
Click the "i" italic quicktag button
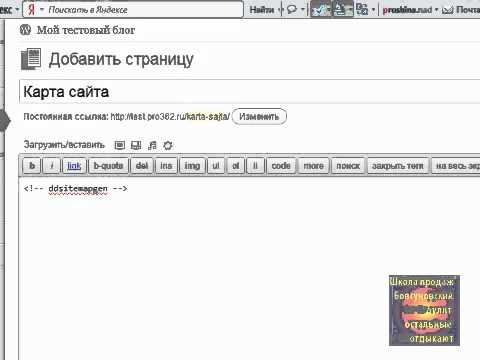[52, 166]
